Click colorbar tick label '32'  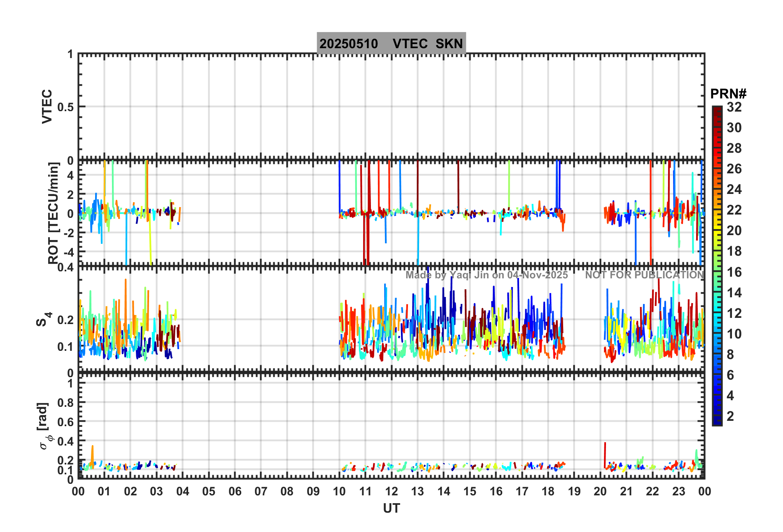pos(734,107)
